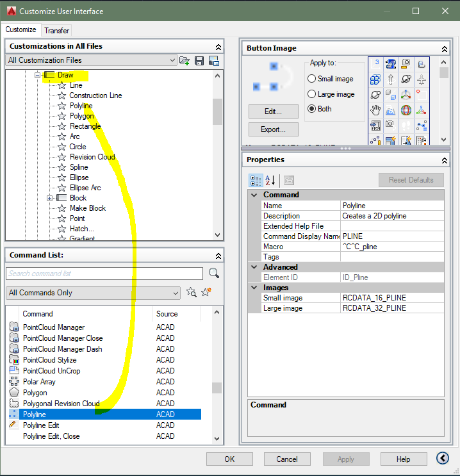The width and height of the screenshot is (460, 476).
Task: Select the camera with ruler button image
Action: pos(406,64)
